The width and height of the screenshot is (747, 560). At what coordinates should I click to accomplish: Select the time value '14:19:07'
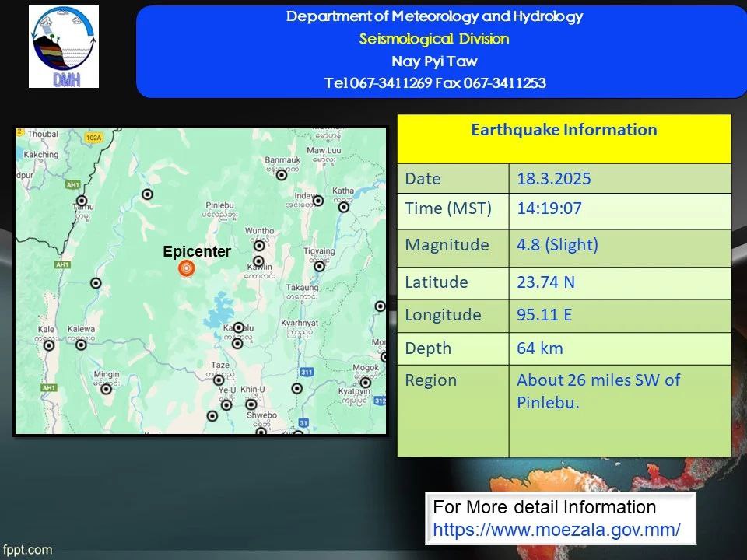coord(549,208)
